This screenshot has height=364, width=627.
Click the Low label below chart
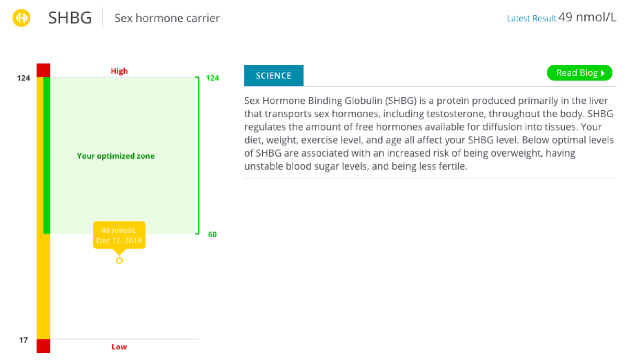tap(119, 347)
